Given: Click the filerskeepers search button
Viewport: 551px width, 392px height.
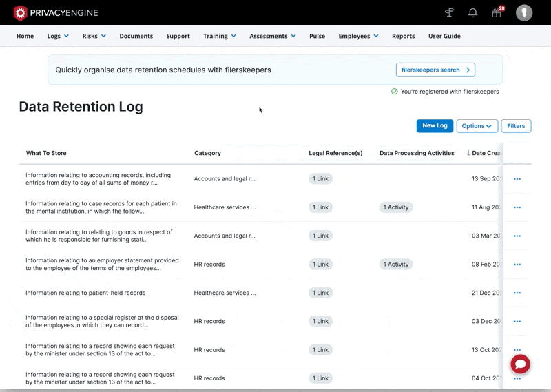Looking at the screenshot, I should 435,70.
